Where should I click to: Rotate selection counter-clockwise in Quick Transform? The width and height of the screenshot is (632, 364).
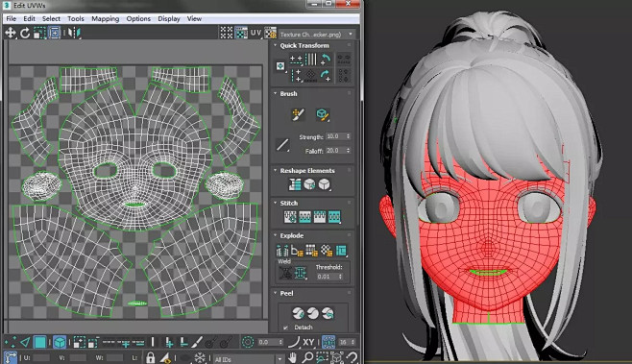(x=326, y=60)
